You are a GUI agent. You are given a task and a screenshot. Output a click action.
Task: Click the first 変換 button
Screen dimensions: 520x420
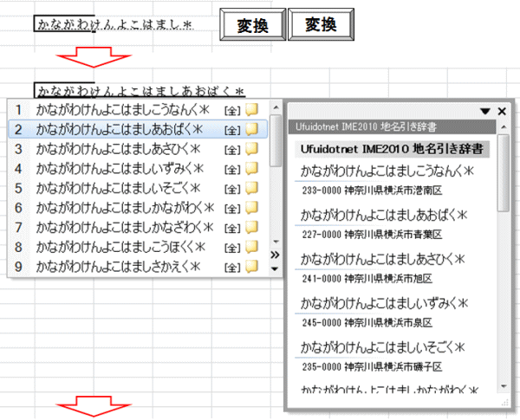coord(253,25)
